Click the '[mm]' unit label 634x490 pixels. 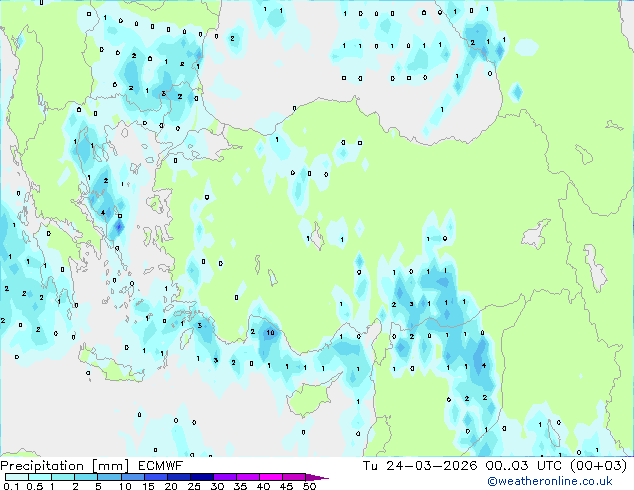[x=110, y=466]
